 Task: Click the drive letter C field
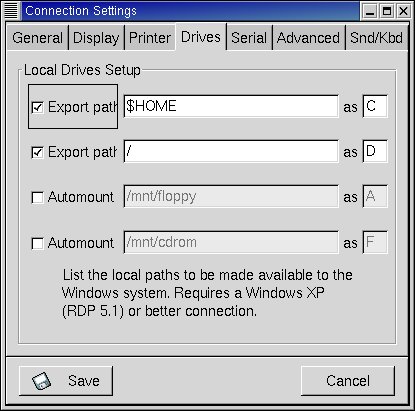tap(375, 106)
